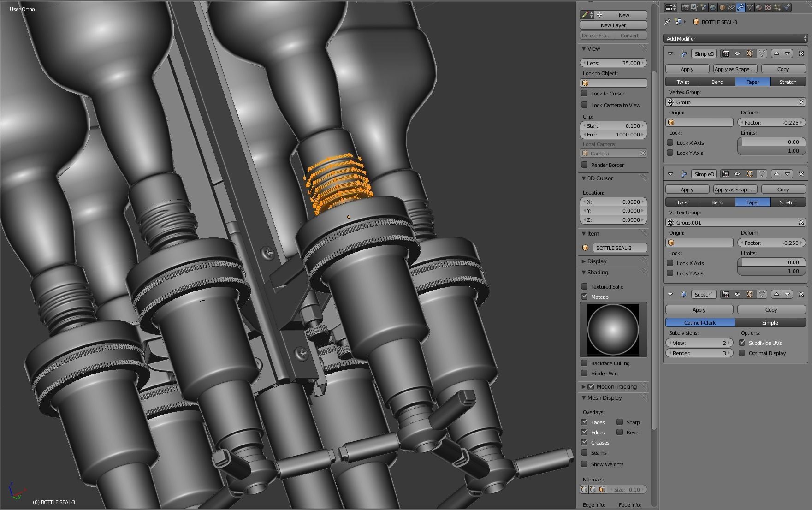Open the grease pencil datablock selector
Image resolution: width=812 pixels, height=510 pixels.
[x=587, y=15]
